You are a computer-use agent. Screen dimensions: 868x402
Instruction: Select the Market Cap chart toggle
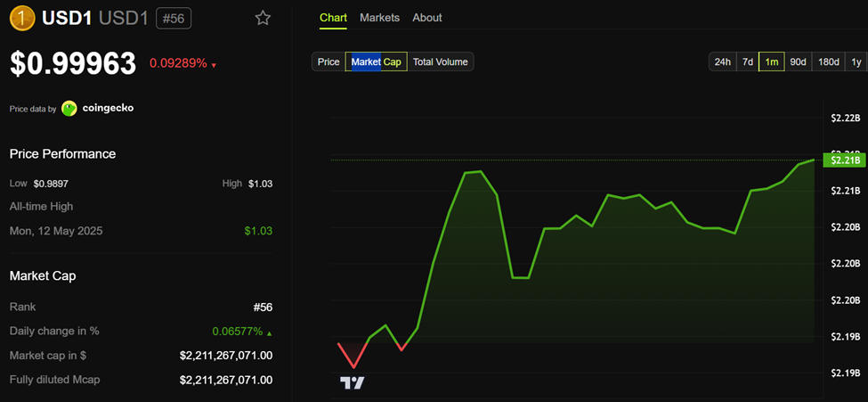click(x=376, y=62)
